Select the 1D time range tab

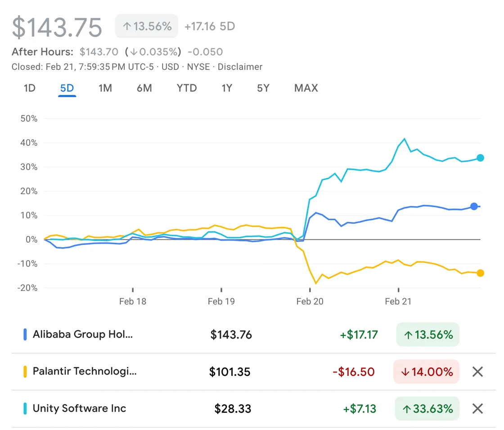pos(30,88)
